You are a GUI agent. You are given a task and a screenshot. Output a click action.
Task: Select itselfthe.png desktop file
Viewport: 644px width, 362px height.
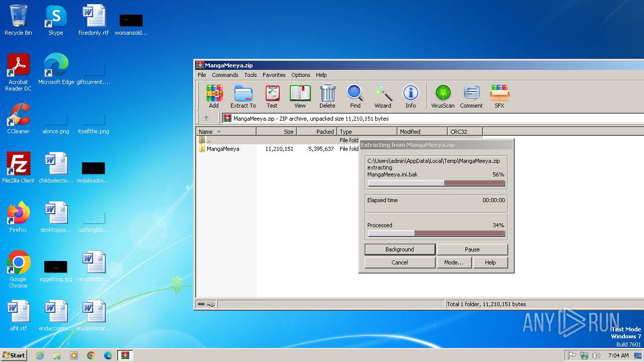click(94, 123)
